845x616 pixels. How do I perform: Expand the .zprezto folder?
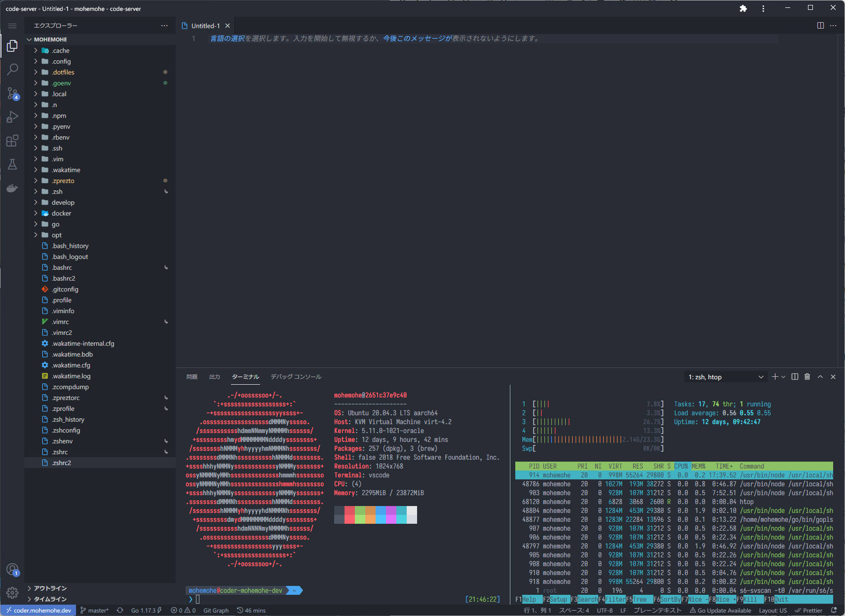pos(100,181)
